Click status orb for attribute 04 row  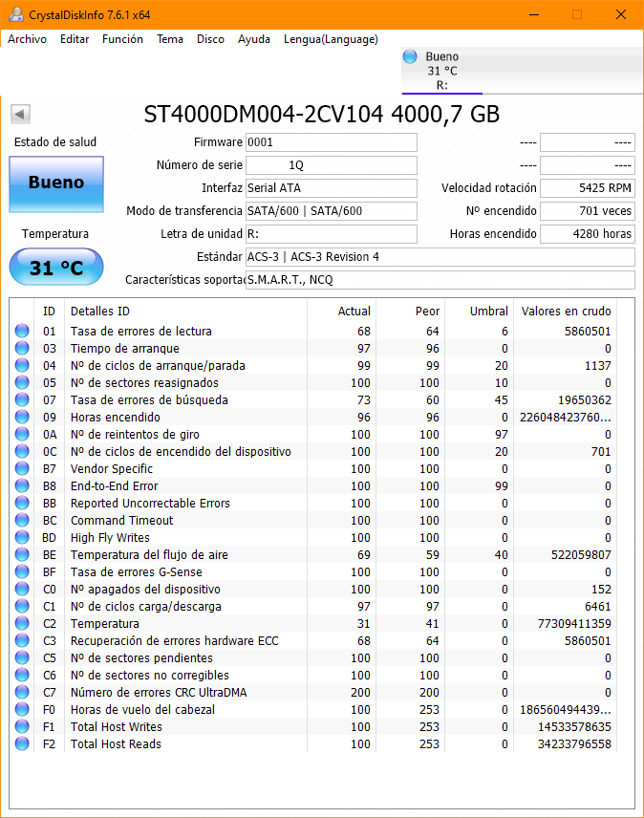tap(22, 365)
